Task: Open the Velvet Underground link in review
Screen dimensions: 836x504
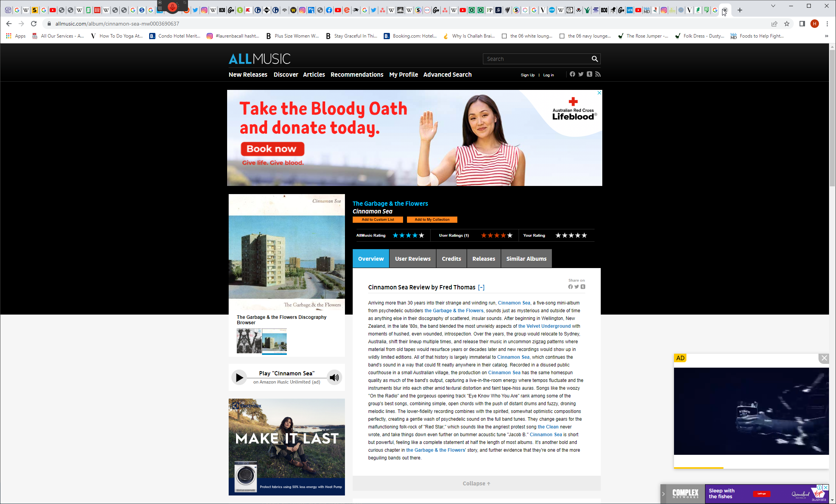Action: (x=544, y=326)
